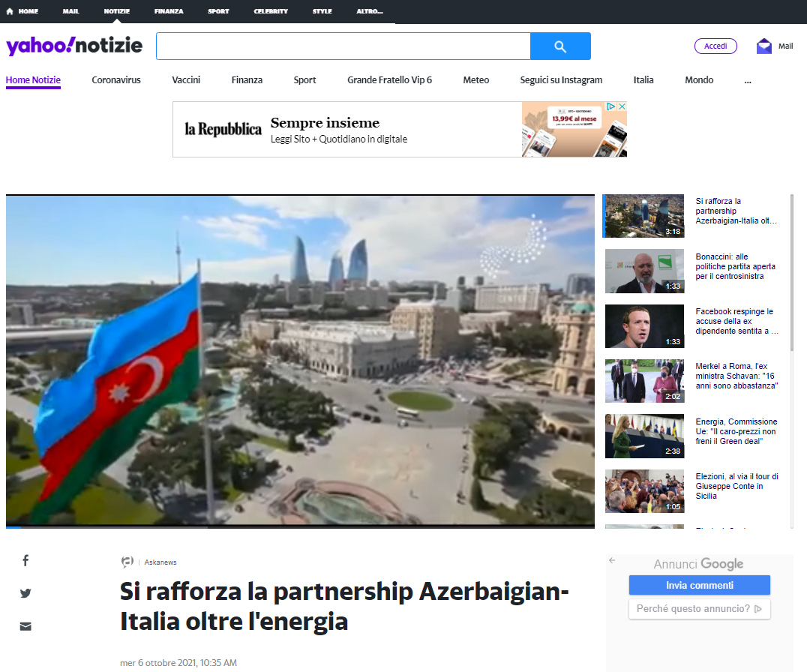Open the Coronavirus section
This screenshot has height=672, width=807.
[116, 80]
